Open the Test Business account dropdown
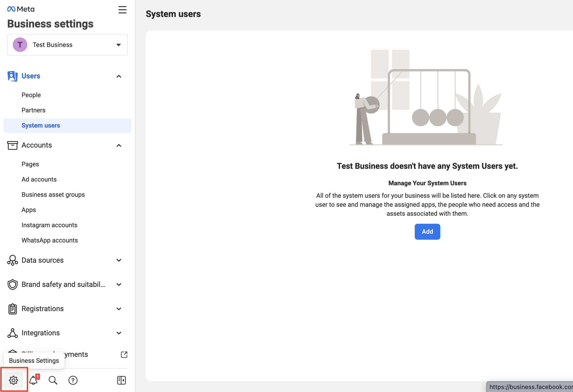573x392 pixels. 67,45
